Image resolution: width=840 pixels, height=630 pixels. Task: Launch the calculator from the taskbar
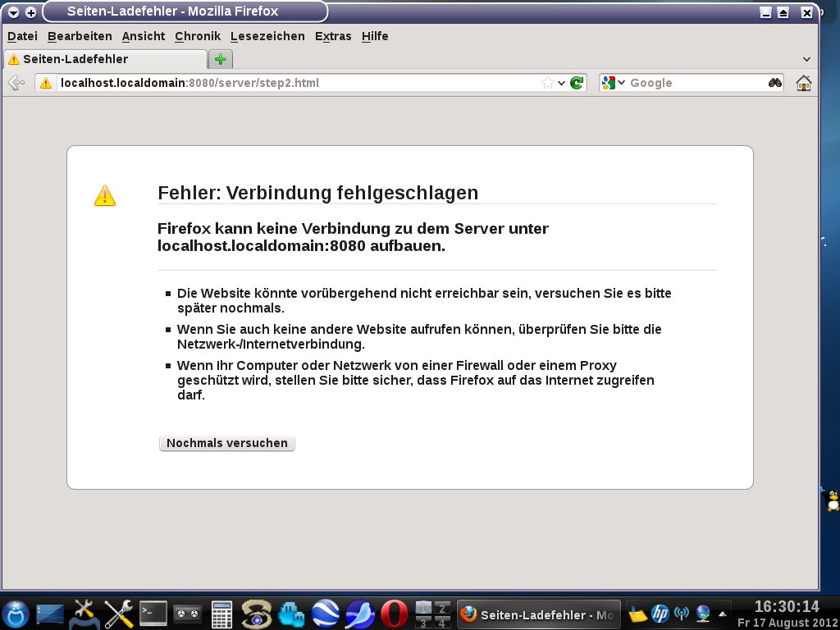(x=221, y=614)
